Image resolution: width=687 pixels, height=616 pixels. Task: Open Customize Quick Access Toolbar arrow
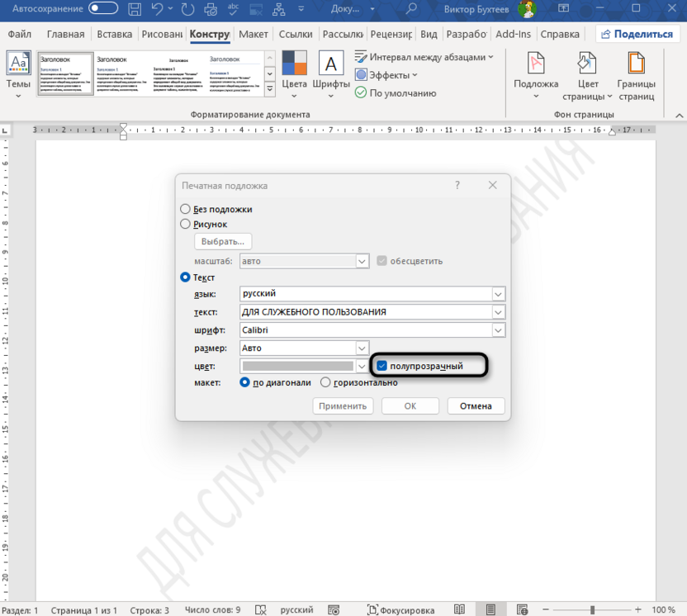click(x=301, y=9)
